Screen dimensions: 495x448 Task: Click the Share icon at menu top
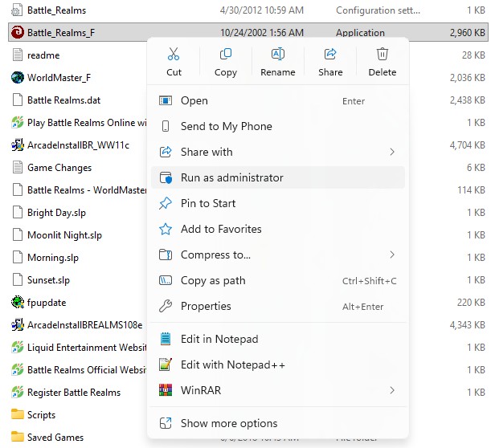pyautogui.click(x=330, y=54)
